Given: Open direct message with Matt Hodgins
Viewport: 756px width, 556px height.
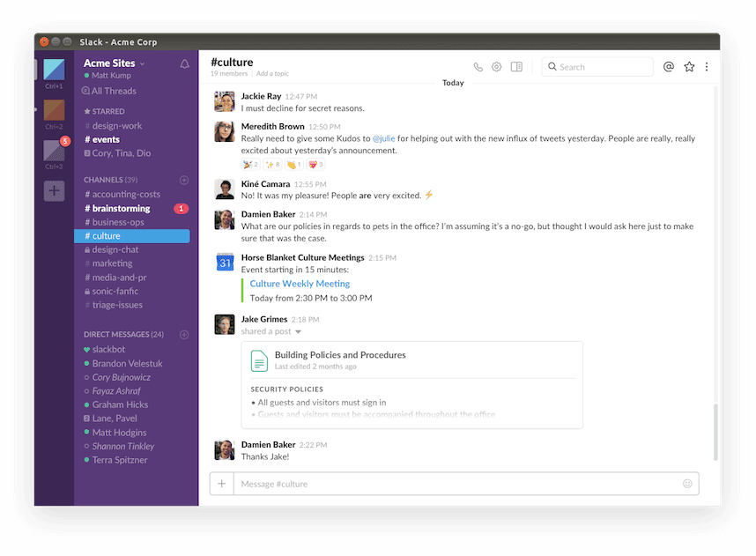Looking at the screenshot, I should pyautogui.click(x=115, y=433).
